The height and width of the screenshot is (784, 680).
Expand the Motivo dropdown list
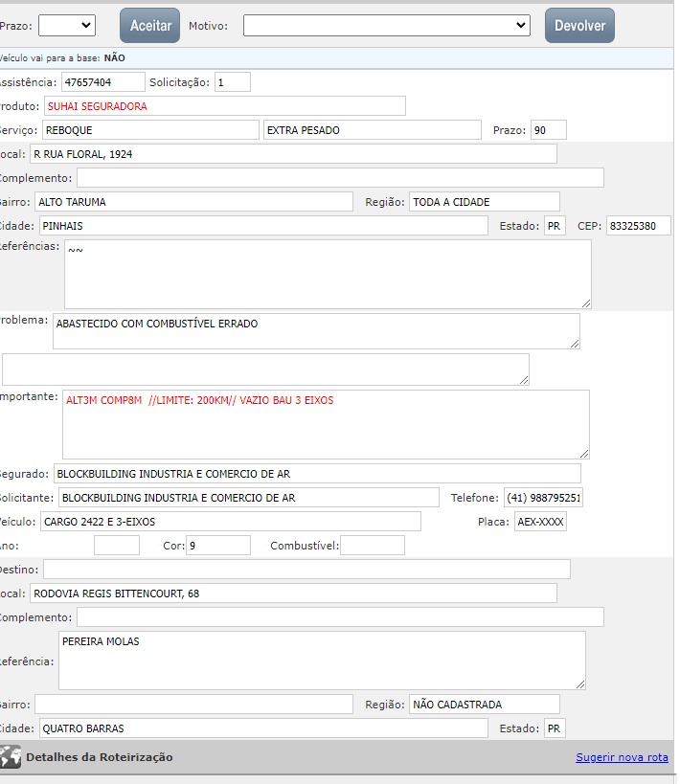(x=386, y=25)
